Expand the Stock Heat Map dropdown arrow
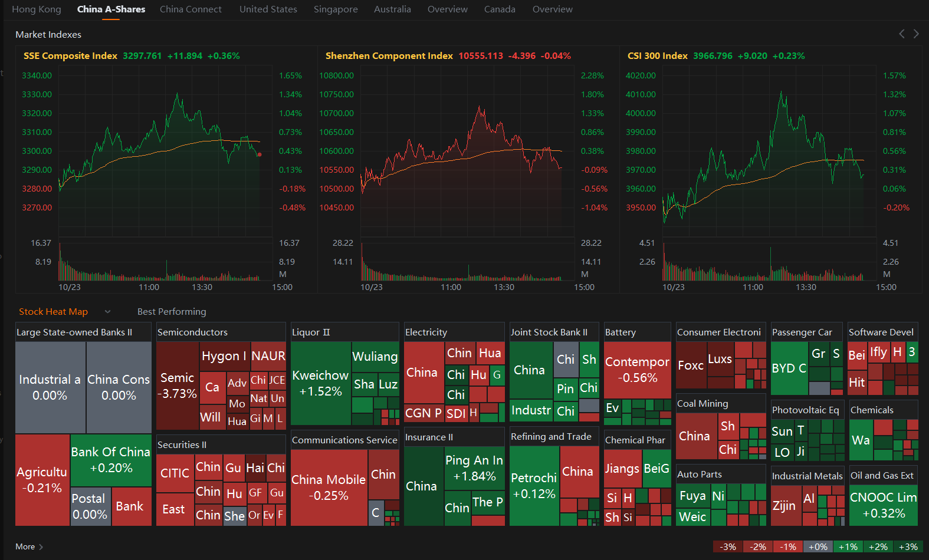Viewport: 929px width, 560px height. click(x=107, y=312)
